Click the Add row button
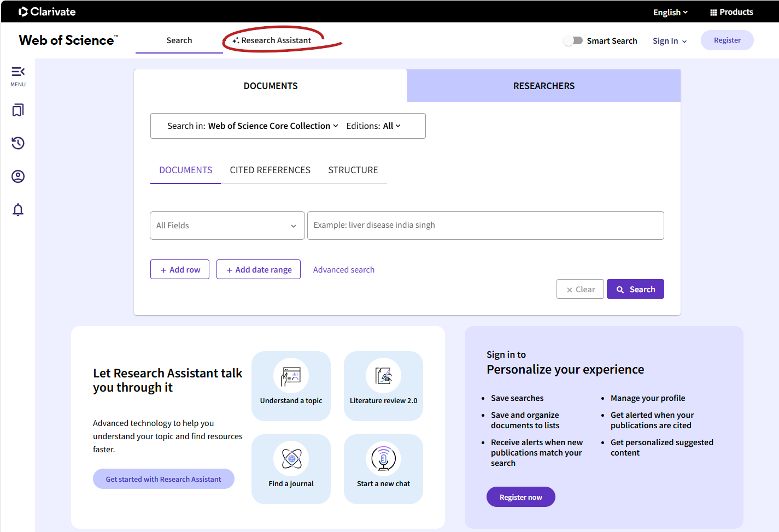The width and height of the screenshot is (779, 532). [x=180, y=269]
